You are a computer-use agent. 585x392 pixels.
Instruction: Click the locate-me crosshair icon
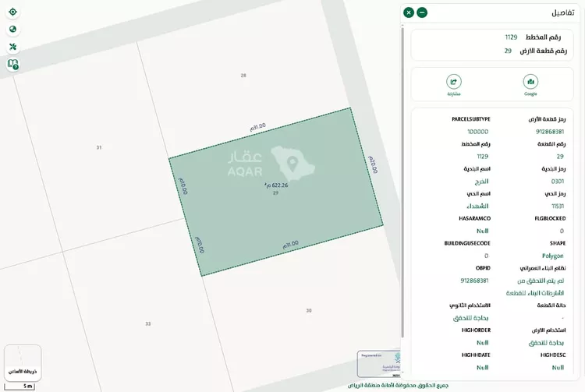12,12
